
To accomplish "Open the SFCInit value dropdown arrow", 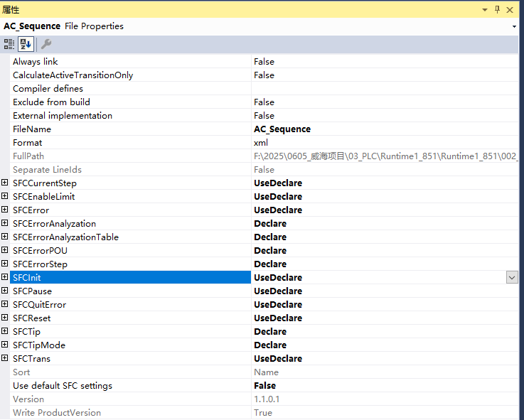I will tap(512, 277).
